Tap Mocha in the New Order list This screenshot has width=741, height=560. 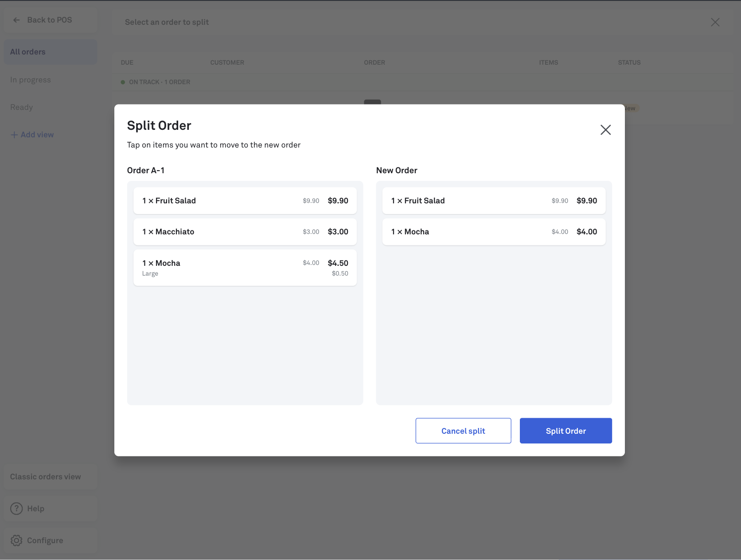(494, 232)
